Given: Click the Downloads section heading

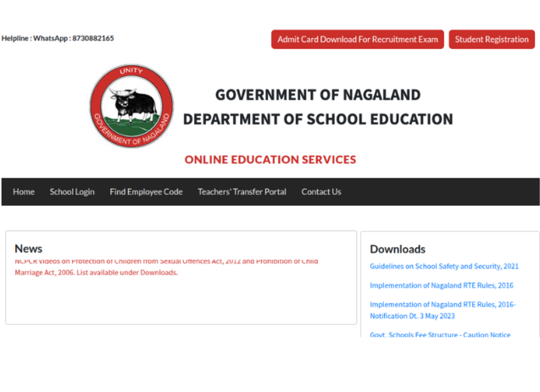Looking at the screenshot, I should tap(398, 249).
